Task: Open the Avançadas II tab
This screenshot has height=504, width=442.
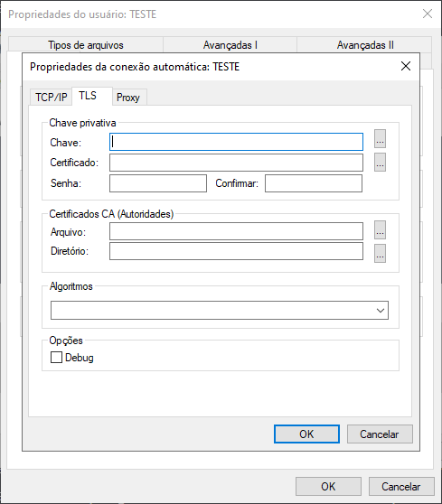Action: (365, 45)
